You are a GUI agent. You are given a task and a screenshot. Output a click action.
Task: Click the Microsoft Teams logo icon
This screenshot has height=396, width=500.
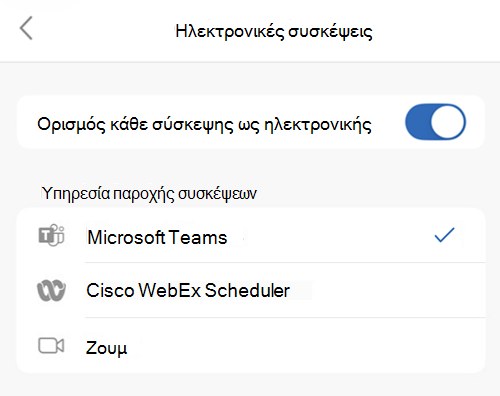point(51,235)
